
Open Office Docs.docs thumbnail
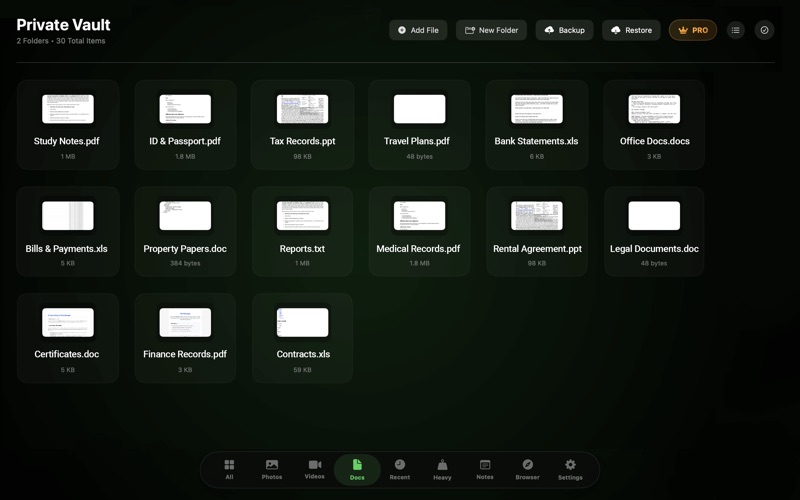tap(654, 109)
